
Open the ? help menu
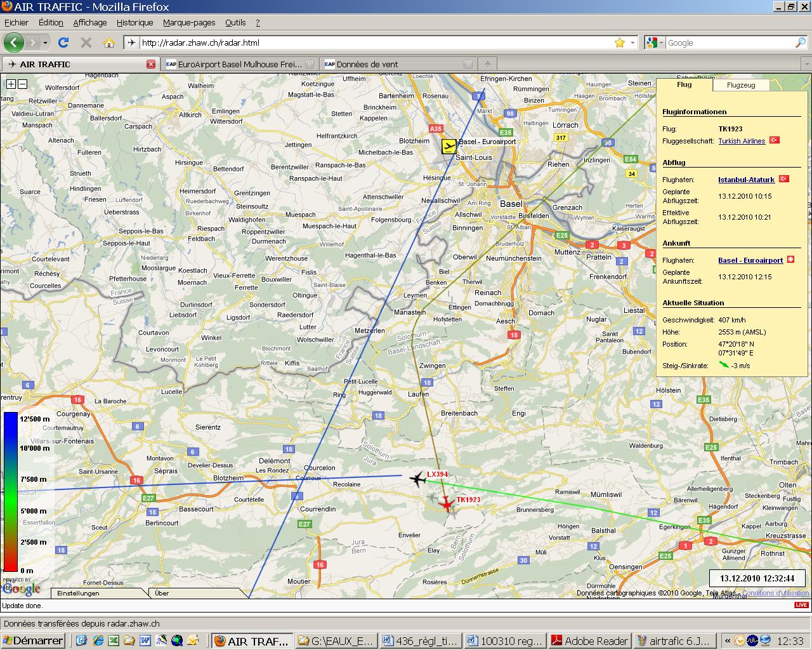(258, 22)
